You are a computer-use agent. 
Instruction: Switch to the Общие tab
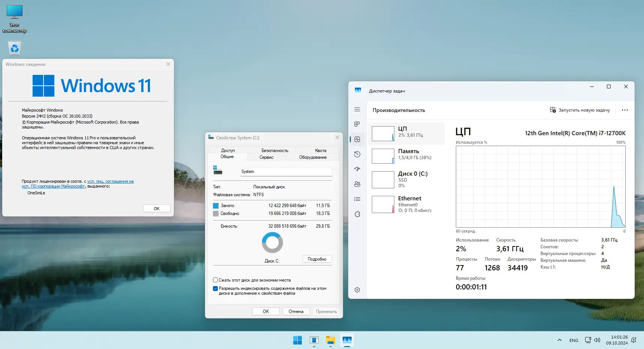click(x=227, y=157)
